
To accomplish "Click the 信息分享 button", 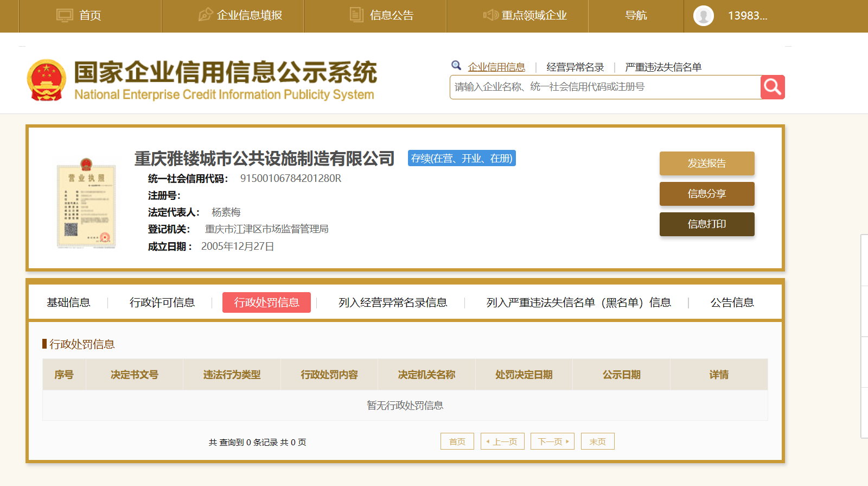I will coord(707,194).
